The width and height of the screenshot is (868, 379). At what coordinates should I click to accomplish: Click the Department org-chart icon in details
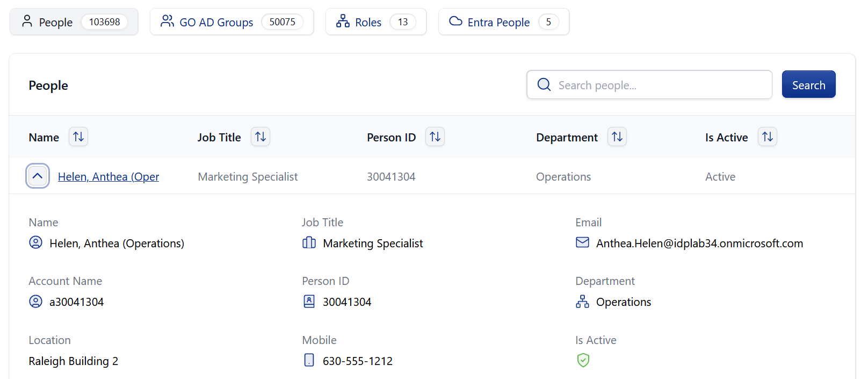click(x=582, y=302)
